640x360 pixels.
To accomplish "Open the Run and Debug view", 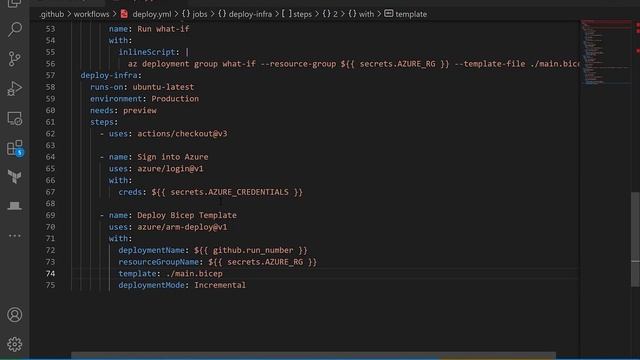I will click(x=15, y=89).
